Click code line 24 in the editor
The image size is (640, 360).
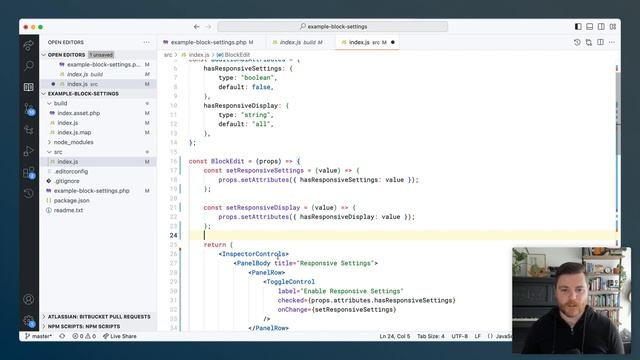pos(402,236)
